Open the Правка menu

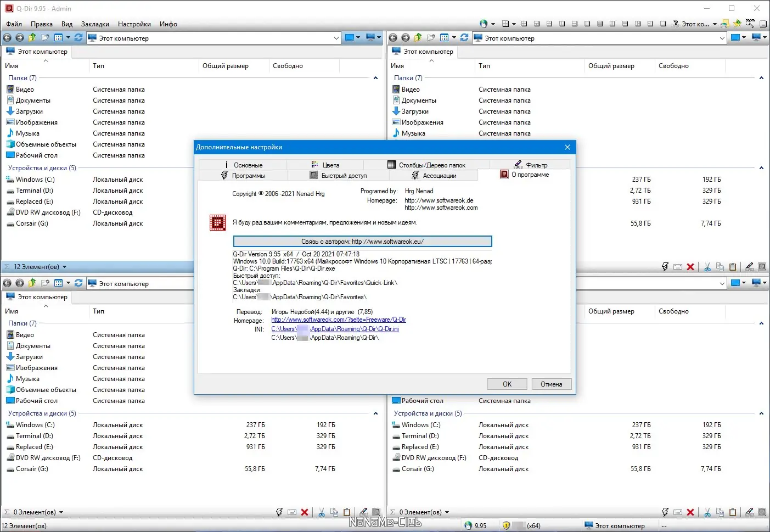42,24
